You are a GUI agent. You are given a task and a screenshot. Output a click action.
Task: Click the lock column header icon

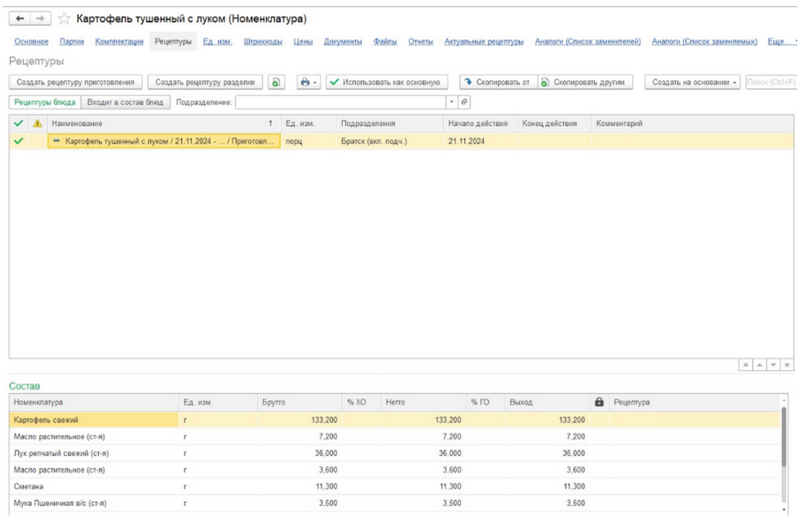(599, 402)
